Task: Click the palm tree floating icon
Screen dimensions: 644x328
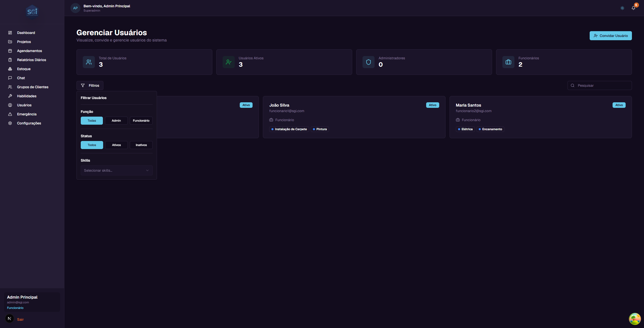Action: coord(635,319)
